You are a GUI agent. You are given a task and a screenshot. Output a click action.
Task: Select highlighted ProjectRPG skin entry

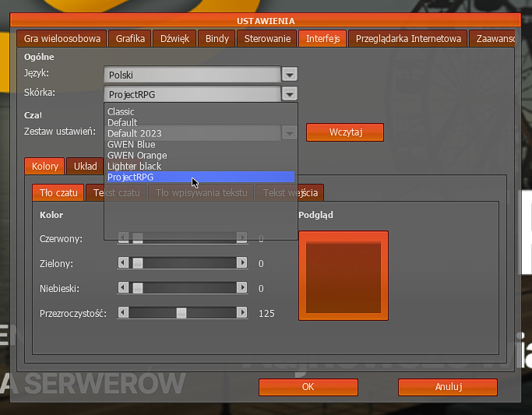[x=200, y=177]
